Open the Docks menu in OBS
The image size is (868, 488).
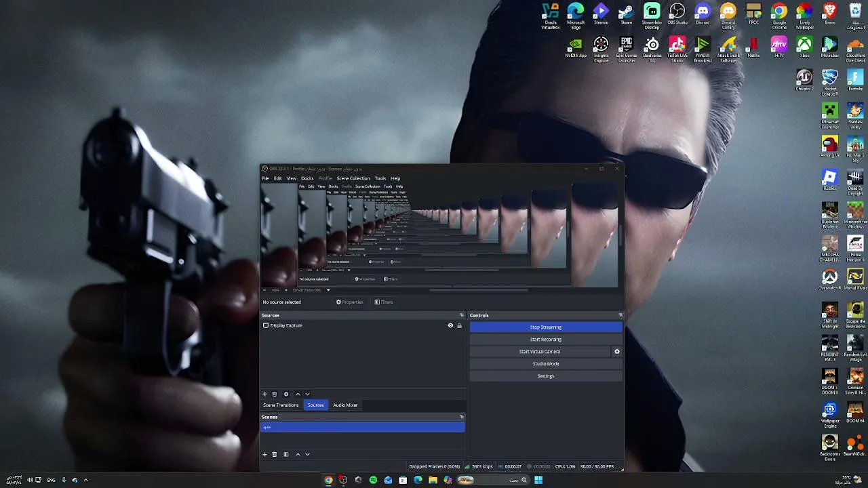tap(307, 178)
